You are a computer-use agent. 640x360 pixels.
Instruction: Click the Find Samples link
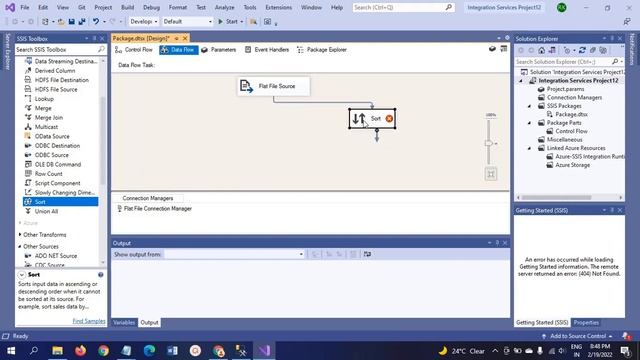point(89,321)
